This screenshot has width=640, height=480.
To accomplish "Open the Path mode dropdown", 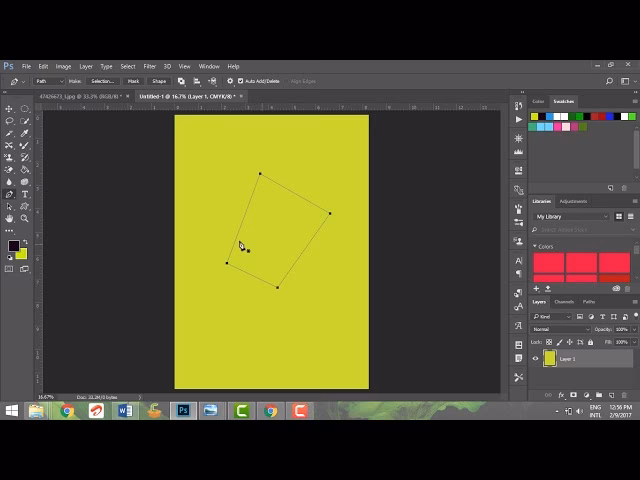I will point(49,81).
